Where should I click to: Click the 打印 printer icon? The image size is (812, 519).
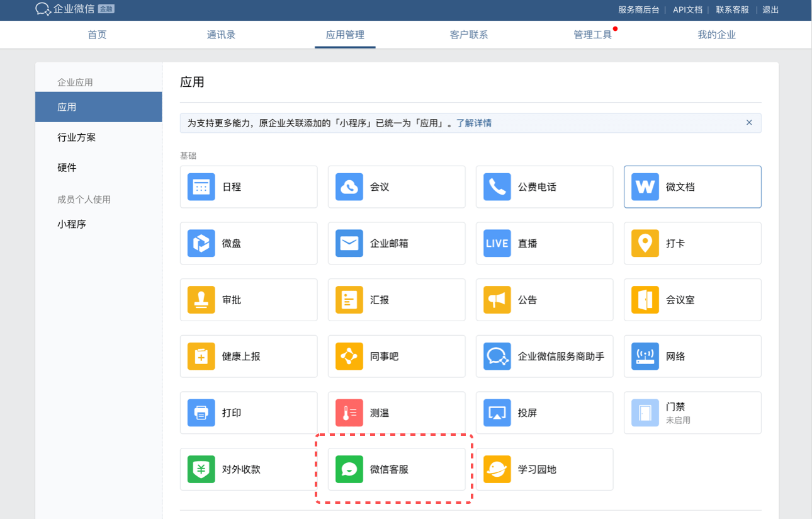point(201,413)
